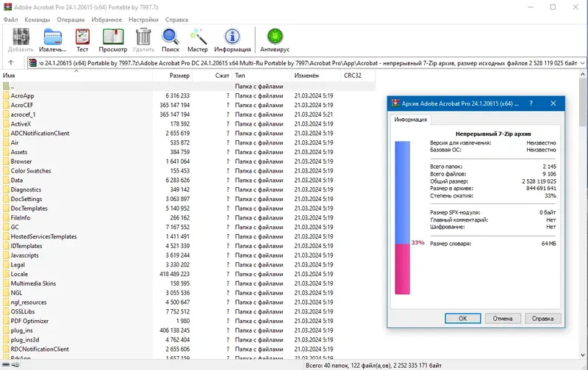Open Поиск (Find) magnifier icon
588x370 pixels.
pyautogui.click(x=171, y=37)
